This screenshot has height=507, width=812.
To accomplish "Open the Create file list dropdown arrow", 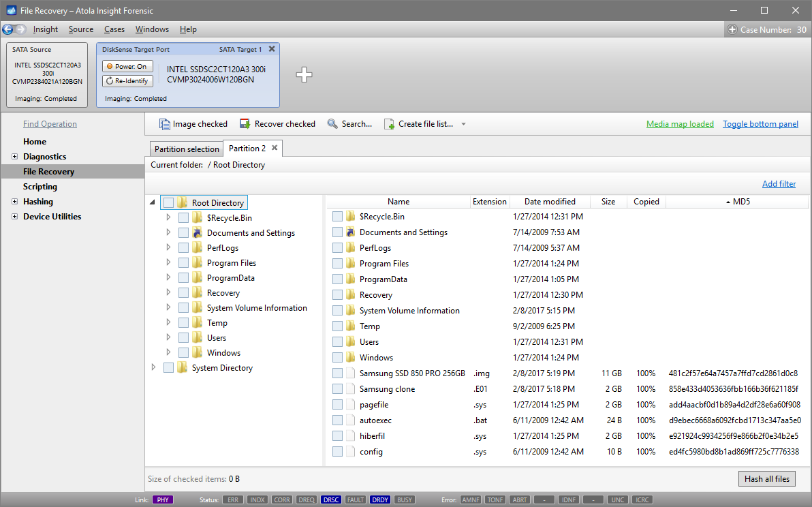I will (x=464, y=124).
